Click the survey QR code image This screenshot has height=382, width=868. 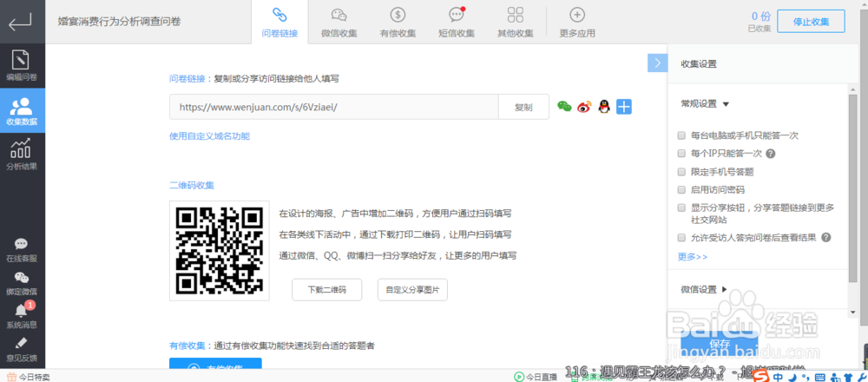[220, 251]
